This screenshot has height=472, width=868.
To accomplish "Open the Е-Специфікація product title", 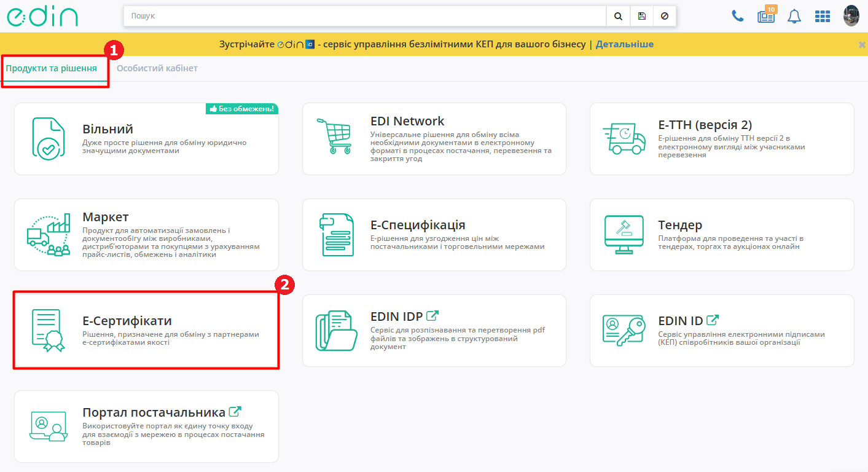I will point(418,225).
